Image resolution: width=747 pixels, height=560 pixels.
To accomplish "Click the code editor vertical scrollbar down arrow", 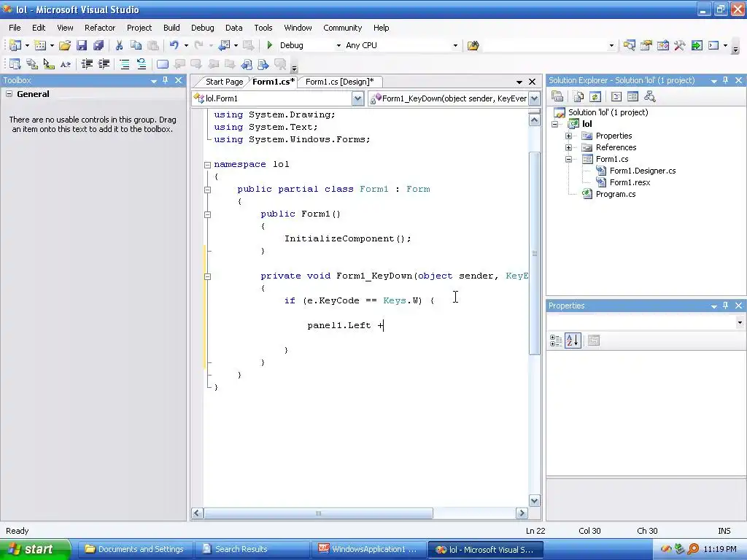I will click(535, 500).
